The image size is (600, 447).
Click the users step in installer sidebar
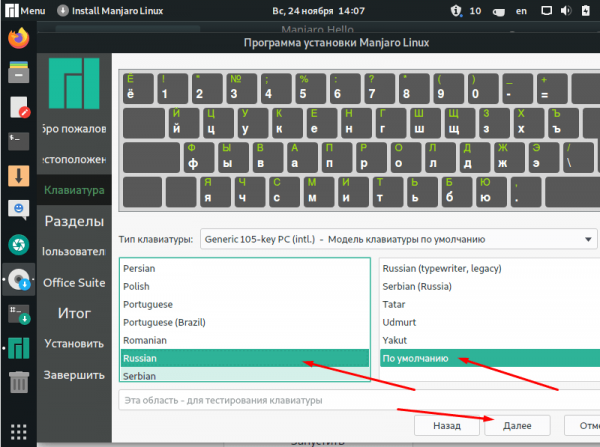pos(74,251)
